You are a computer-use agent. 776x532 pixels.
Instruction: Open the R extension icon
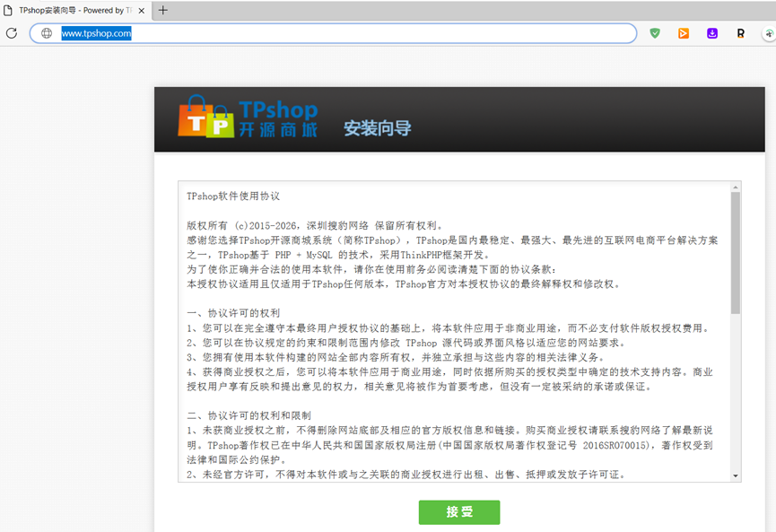click(x=741, y=33)
